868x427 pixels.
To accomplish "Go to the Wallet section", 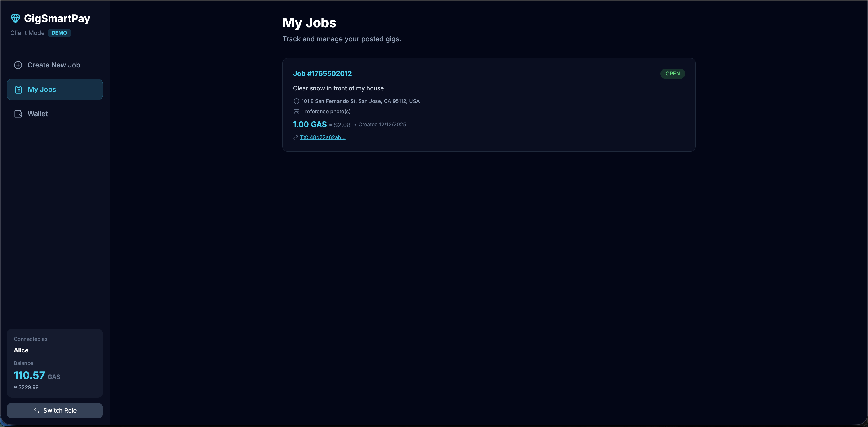I will coord(37,114).
